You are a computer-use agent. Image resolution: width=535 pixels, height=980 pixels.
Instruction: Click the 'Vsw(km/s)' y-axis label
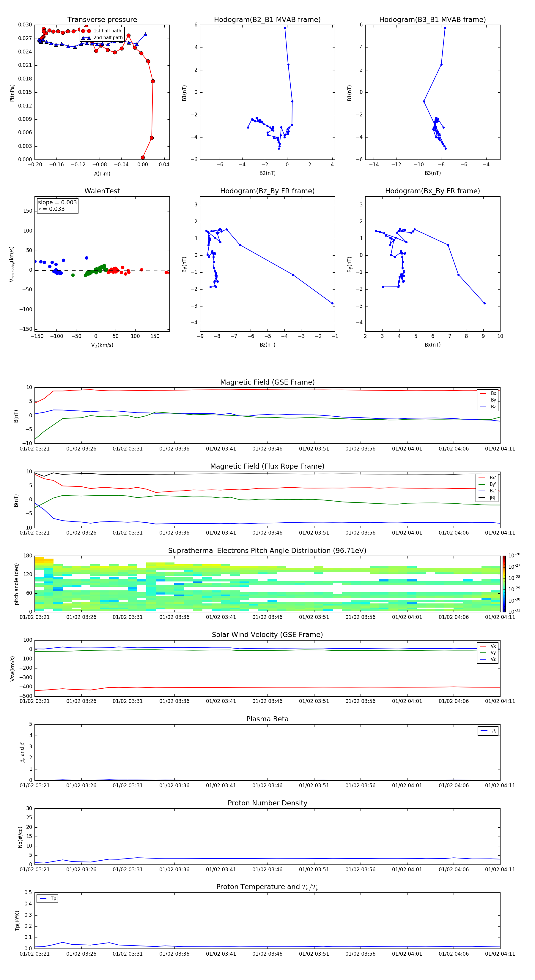tap(12, 668)
